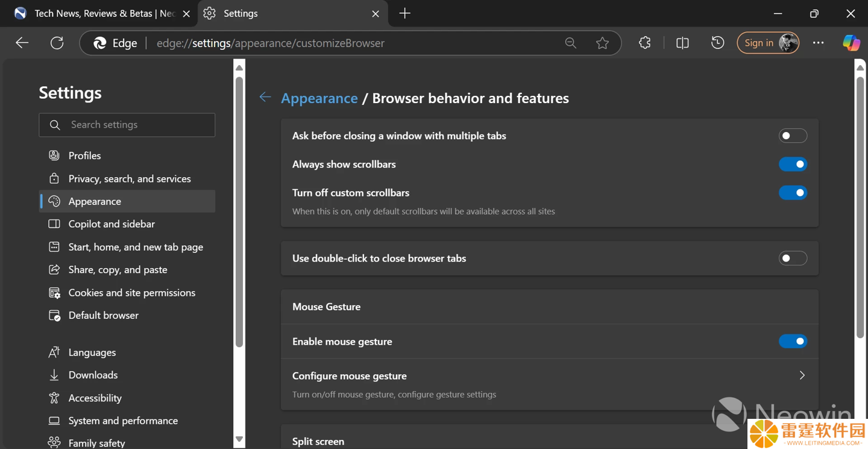The height and width of the screenshot is (449, 868).
Task: Open the Extensions puzzle icon
Action: point(645,43)
